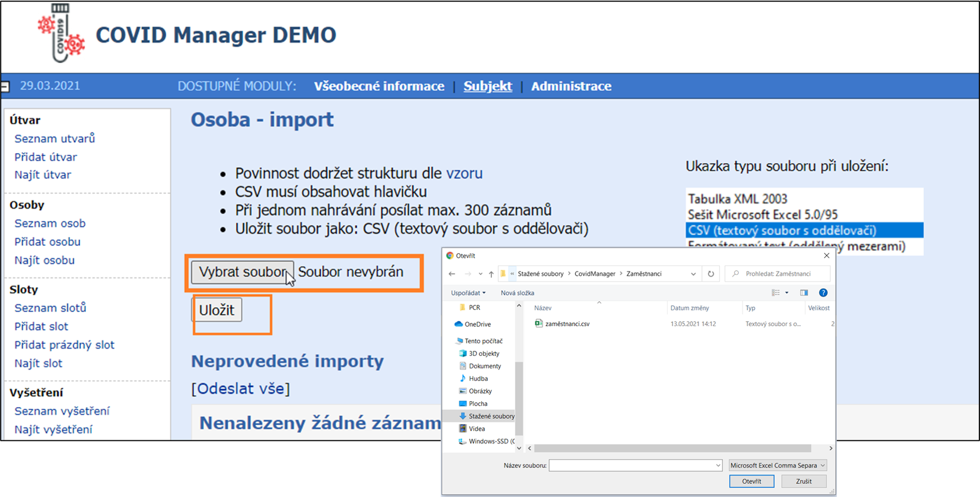Viewport: 980px width, 497px height.
Task: Collapse the sidebar with minus toggle
Action: pyautogui.click(x=5, y=87)
